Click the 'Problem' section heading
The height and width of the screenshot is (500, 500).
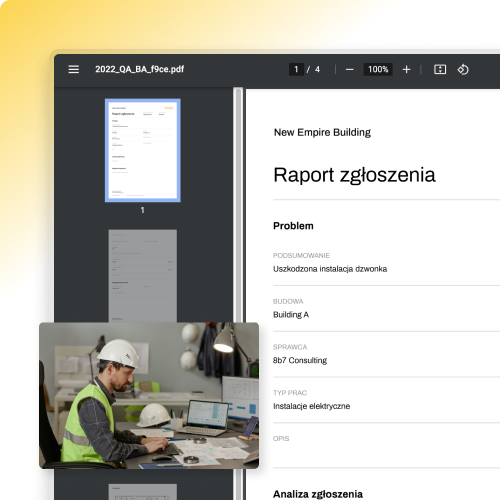[293, 226]
